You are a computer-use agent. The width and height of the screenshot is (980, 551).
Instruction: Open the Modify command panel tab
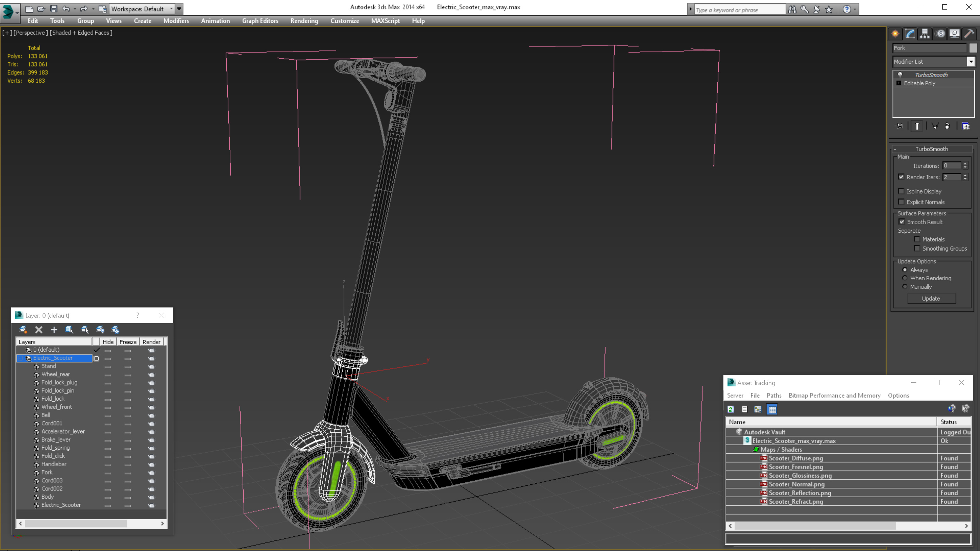(910, 33)
